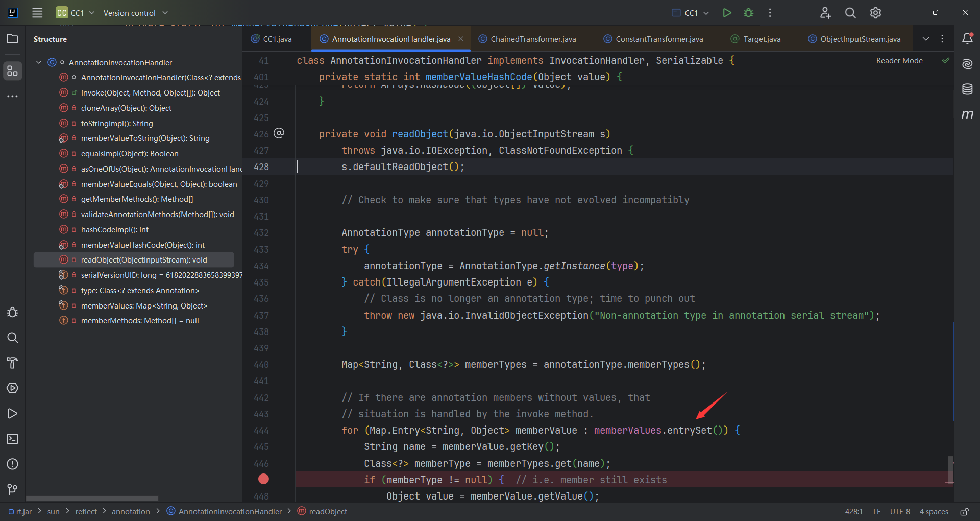The image size is (980, 521).
Task: Click the Structure panel horizontal scrollbar
Action: pos(92,499)
